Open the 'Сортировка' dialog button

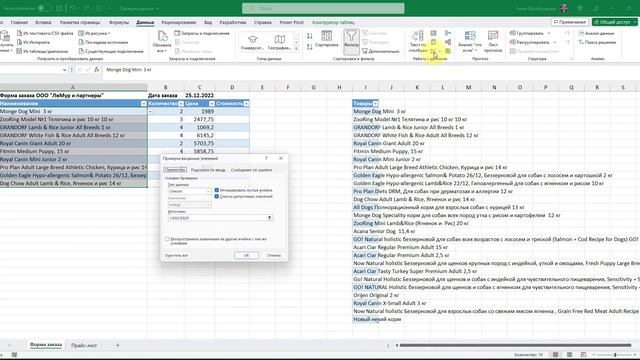(327, 39)
